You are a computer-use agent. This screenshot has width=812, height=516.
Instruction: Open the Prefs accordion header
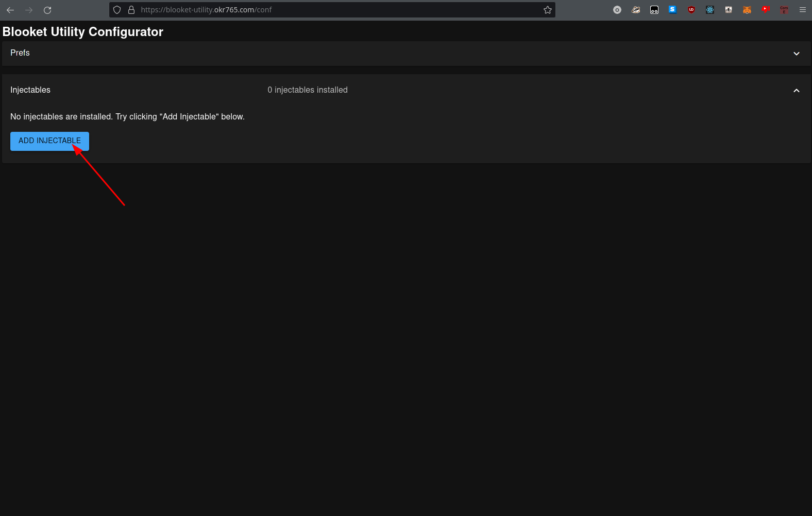pos(406,54)
